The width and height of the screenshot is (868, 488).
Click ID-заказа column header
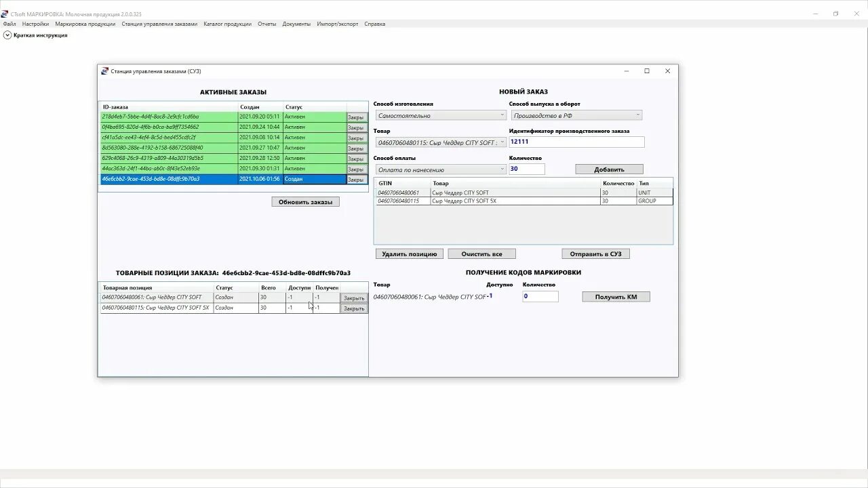click(x=169, y=107)
